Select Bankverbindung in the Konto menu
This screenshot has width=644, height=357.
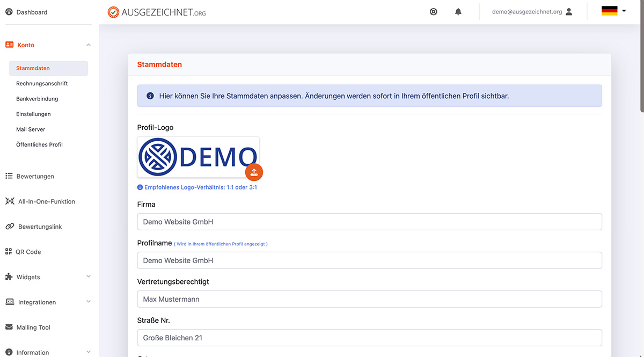point(37,99)
